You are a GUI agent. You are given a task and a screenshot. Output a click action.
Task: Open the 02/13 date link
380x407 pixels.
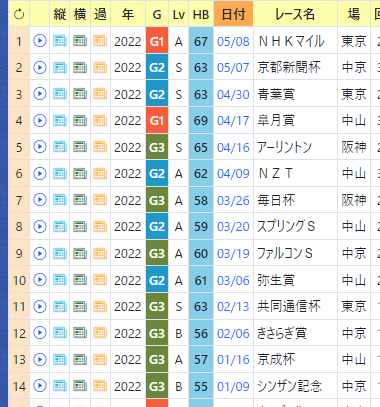pos(233,307)
